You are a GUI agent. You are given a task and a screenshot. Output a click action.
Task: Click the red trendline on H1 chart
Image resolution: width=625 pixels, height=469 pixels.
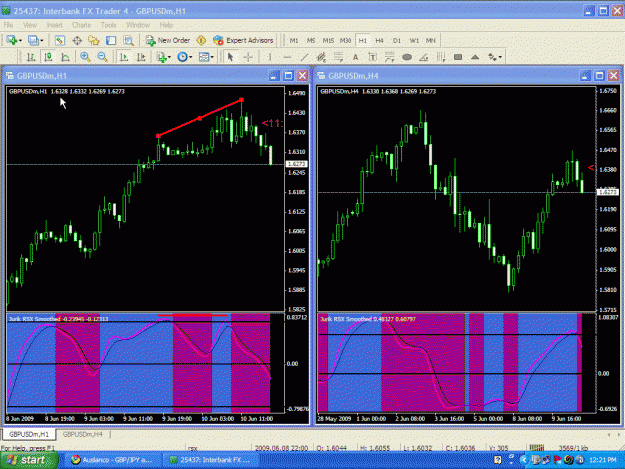200,118
